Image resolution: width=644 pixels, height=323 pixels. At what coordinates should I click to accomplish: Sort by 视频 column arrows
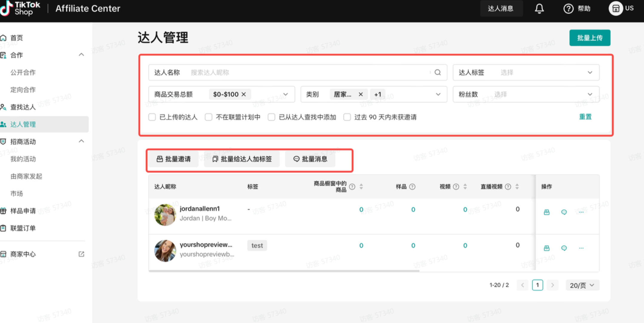click(465, 187)
